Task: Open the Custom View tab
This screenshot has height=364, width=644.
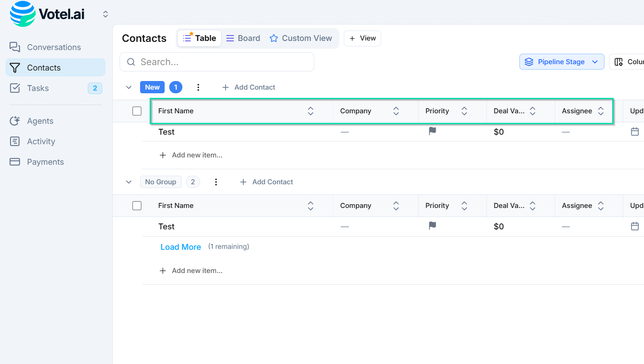Action: point(301,38)
